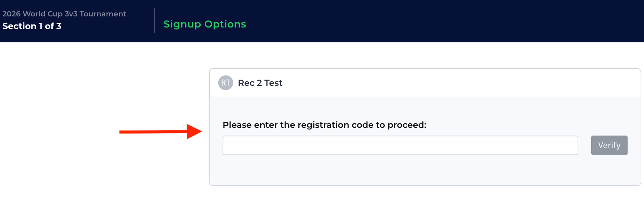Click the red arrowhead tip
The width and height of the screenshot is (644, 210).
200,131
